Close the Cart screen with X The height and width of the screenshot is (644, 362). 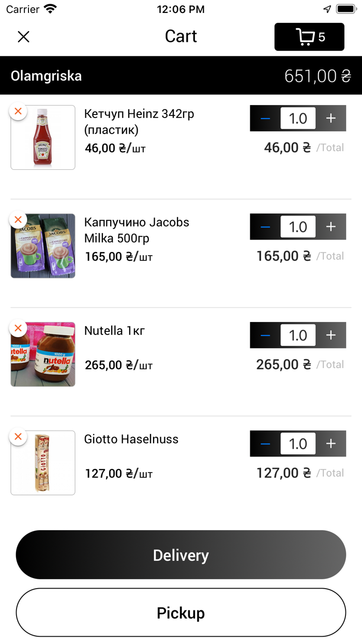(x=24, y=37)
